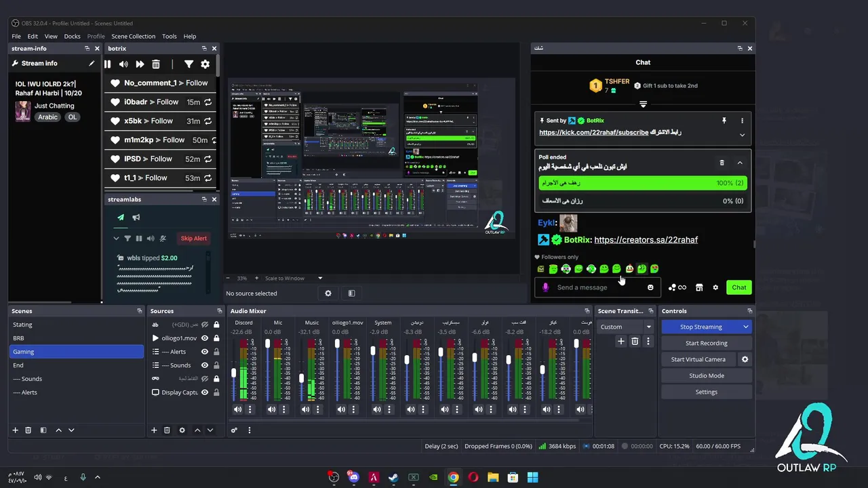Open Scene Transitions Custom dropdown

tap(625, 327)
